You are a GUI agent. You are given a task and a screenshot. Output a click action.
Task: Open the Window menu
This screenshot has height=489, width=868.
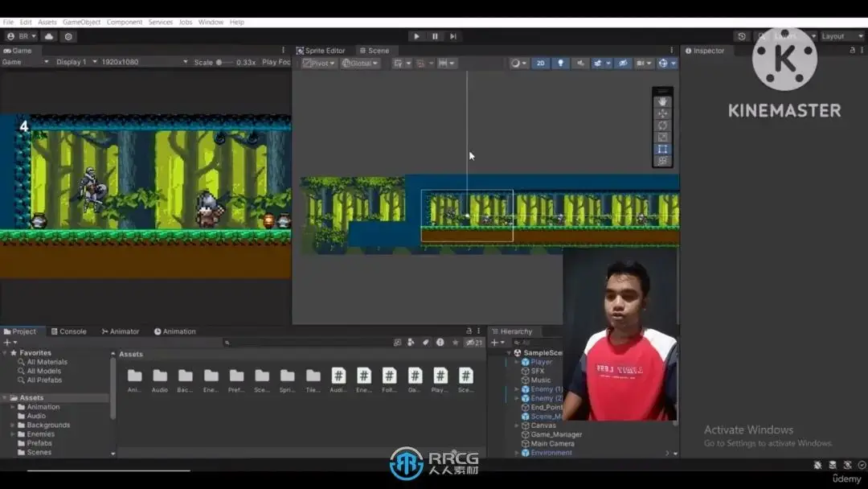pyautogui.click(x=211, y=23)
